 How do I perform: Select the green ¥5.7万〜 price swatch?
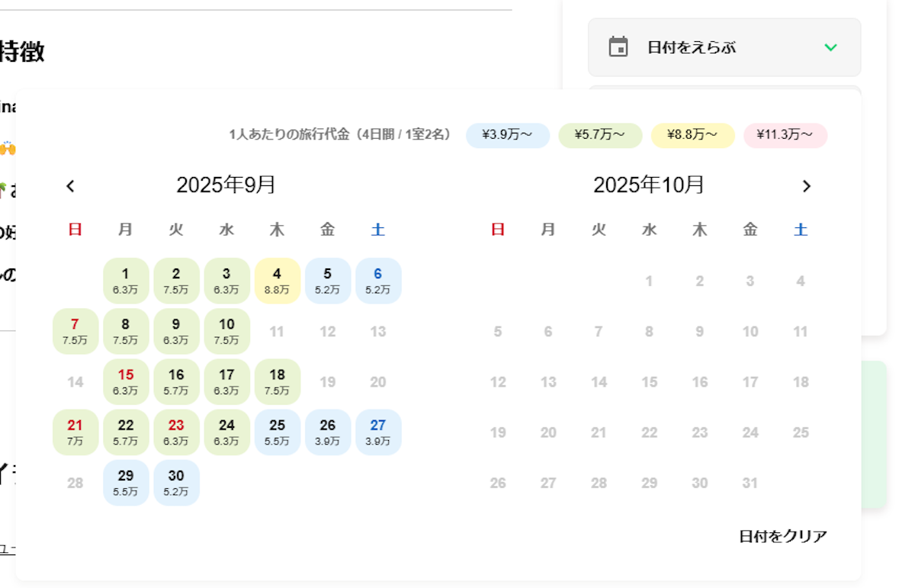pos(600,135)
